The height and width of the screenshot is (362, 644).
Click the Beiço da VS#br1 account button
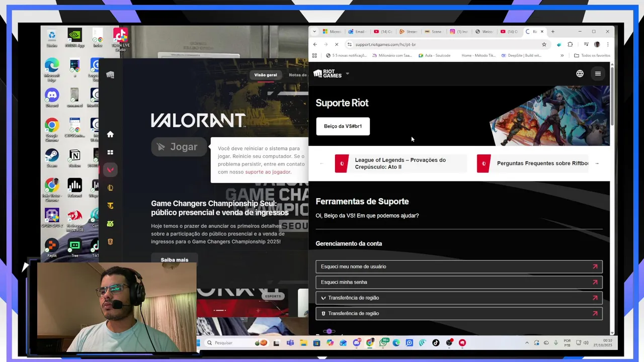(343, 126)
